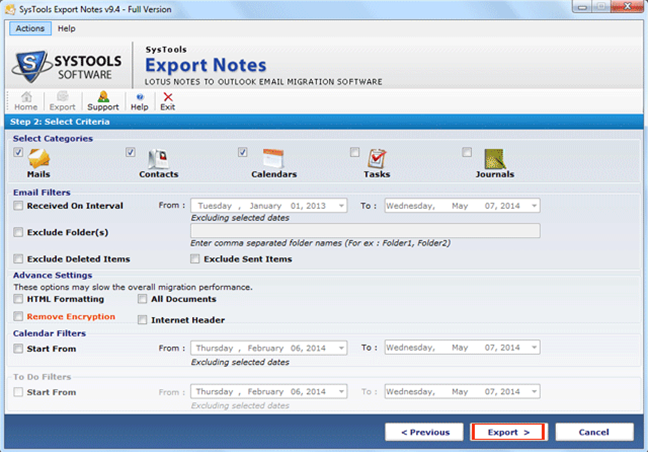The image size is (648, 452).
Task: Select the Contacts category icon
Action: 158,158
